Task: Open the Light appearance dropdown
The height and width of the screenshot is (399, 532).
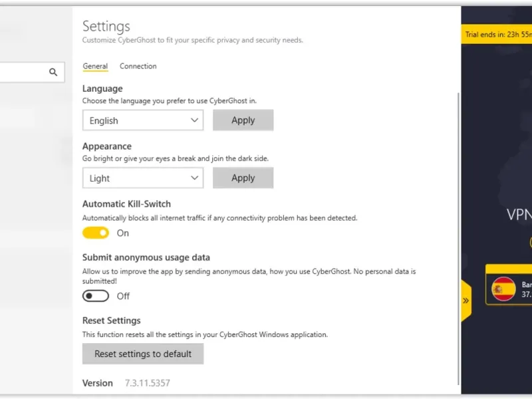Action: [143, 178]
